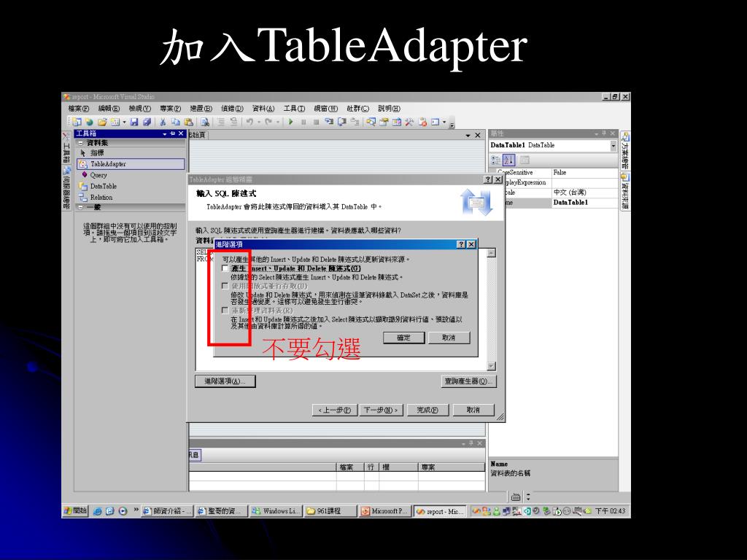Open the 編輯(E) menu
Viewport: 747px width, 560px height.
(x=109, y=109)
